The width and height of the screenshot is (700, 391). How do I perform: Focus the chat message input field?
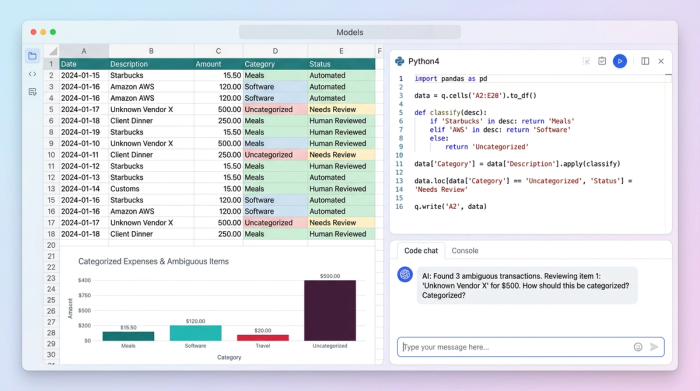point(531,347)
